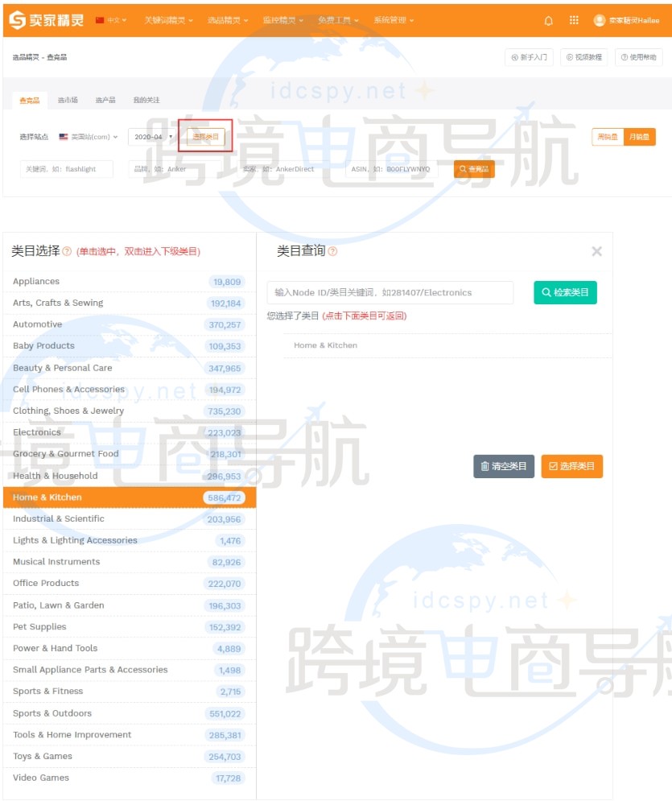Click the notification bell icon
The image size is (672, 801).
tap(549, 20)
